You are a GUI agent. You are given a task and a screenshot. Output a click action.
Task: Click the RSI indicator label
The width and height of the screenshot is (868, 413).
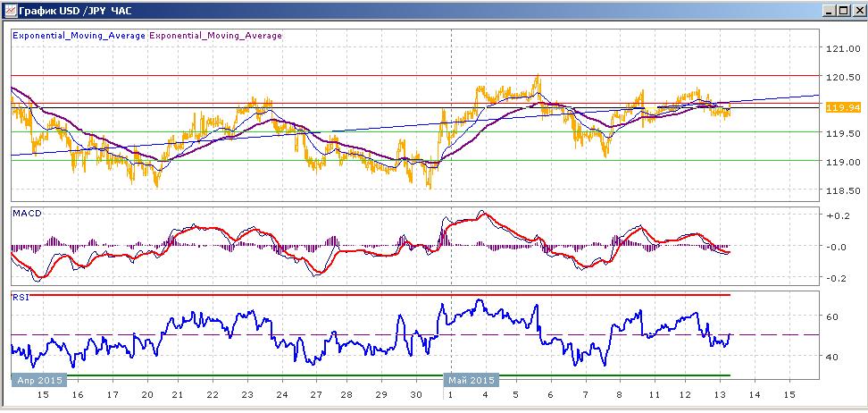[20, 297]
